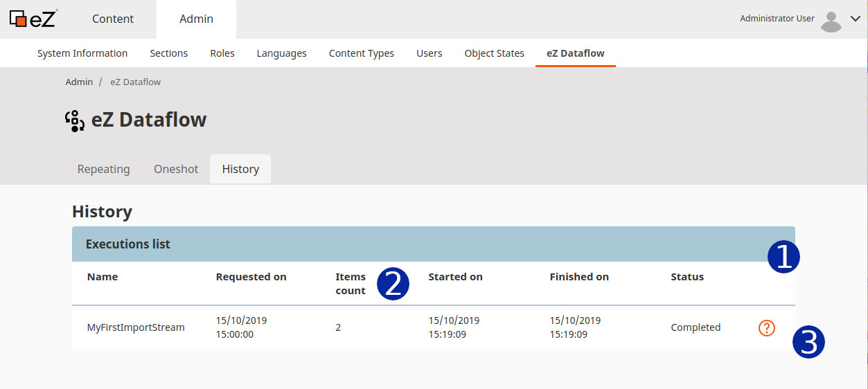This screenshot has width=868, height=389.
Task: Go to System Information
Action: click(x=82, y=53)
